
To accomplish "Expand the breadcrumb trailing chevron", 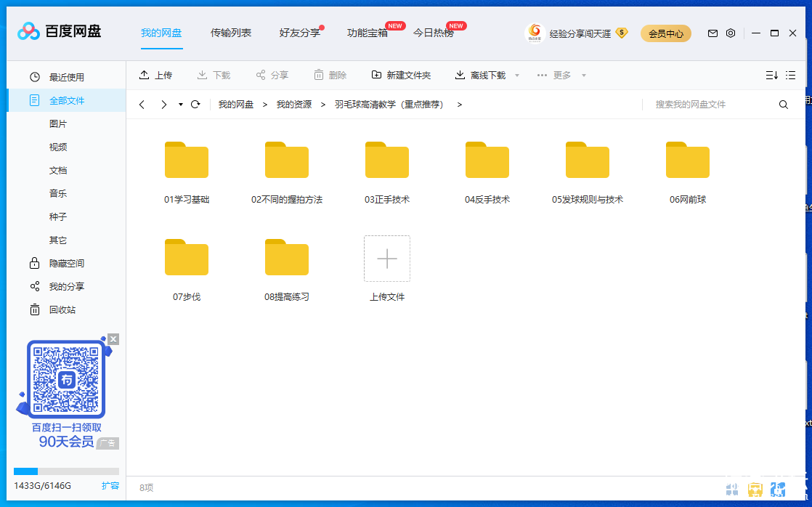I will 459,105.
